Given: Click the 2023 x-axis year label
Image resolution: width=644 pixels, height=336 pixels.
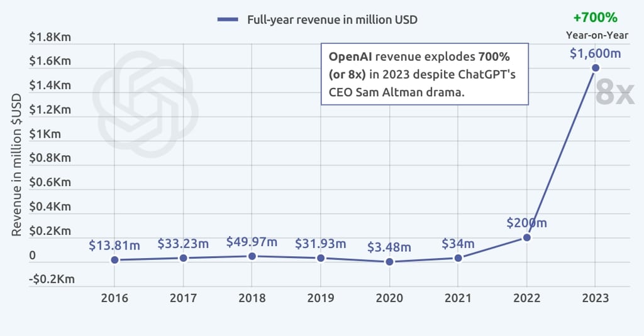Looking at the screenshot, I should tap(596, 298).
